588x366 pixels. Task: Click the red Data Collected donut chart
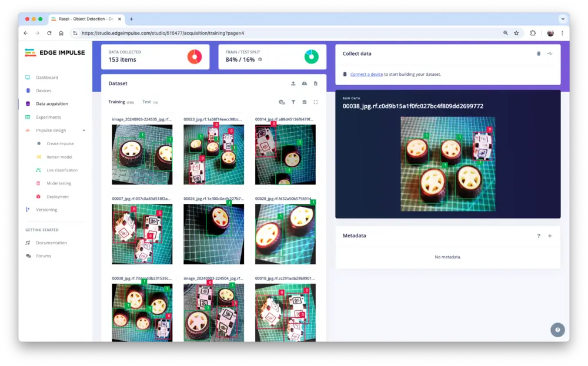pyautogui.click(x=195, y=57)
